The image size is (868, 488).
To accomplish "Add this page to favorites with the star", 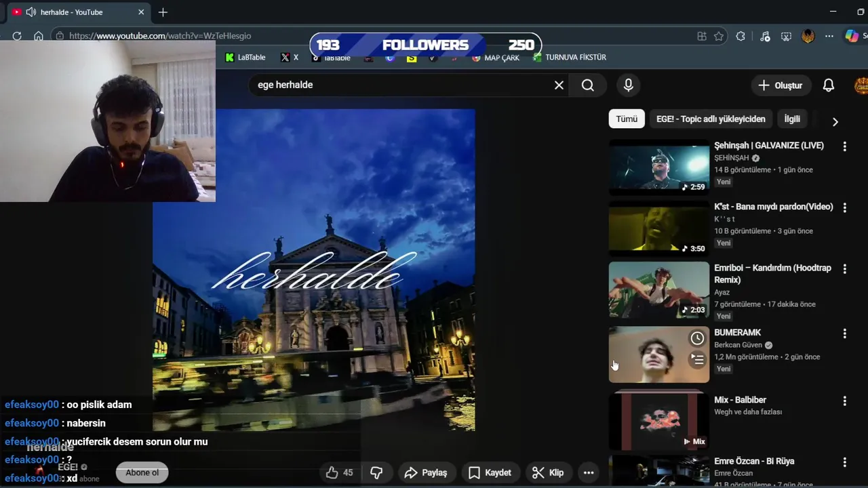I will (719, 36).
